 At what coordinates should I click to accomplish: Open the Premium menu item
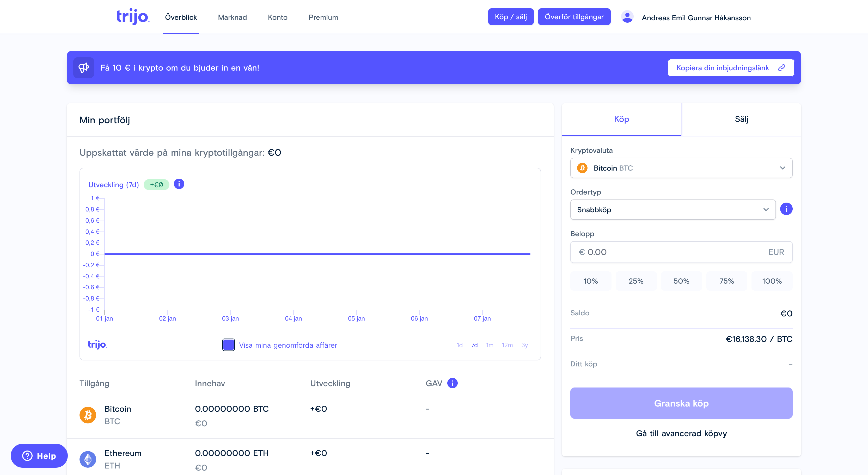(x=323, y=17)
